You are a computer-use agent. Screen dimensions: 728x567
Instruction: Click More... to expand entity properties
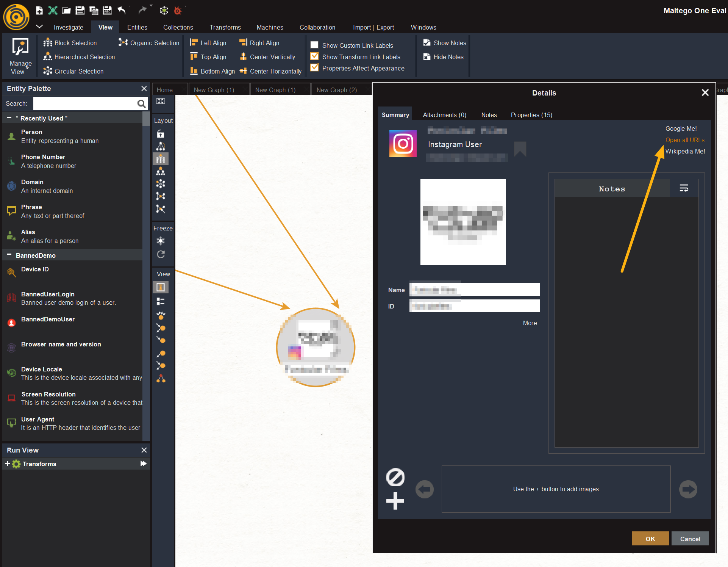click(x=533, y=323)
